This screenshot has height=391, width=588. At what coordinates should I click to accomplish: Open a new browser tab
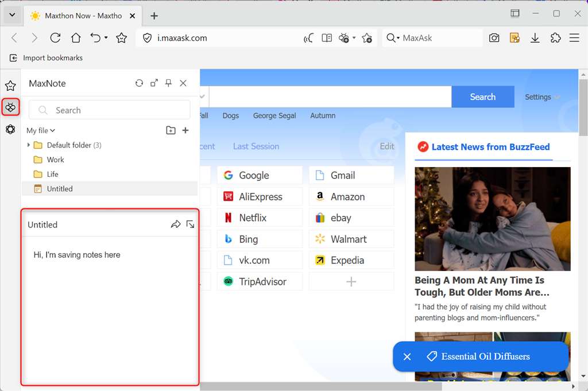154,16
